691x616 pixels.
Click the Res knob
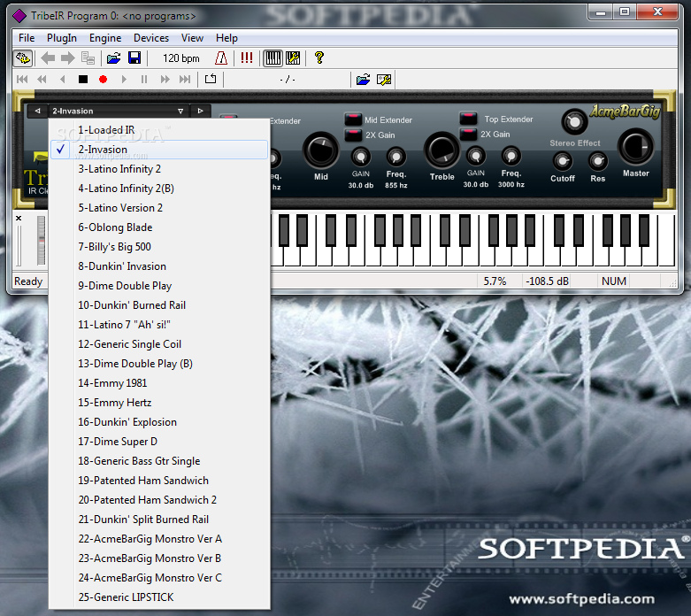click(597, 161)
